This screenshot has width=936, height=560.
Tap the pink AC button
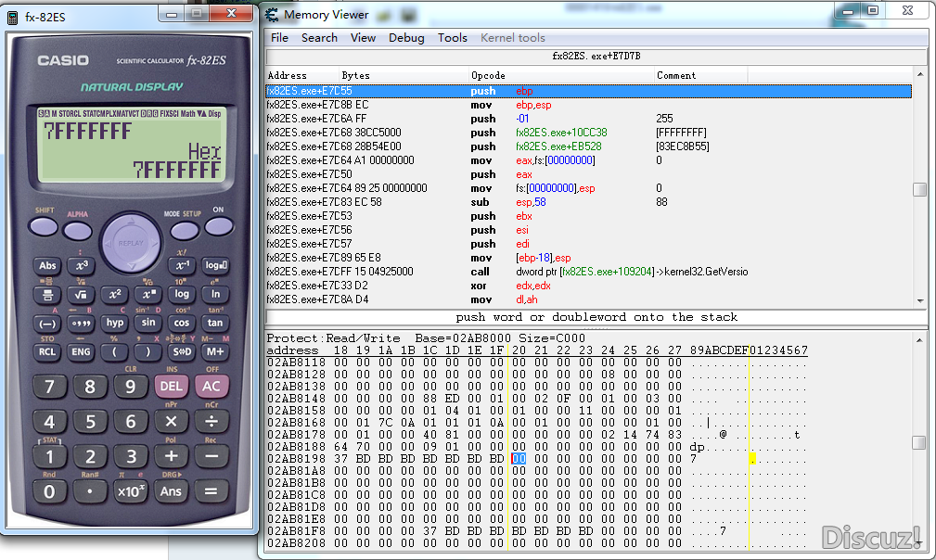[212, 387]
